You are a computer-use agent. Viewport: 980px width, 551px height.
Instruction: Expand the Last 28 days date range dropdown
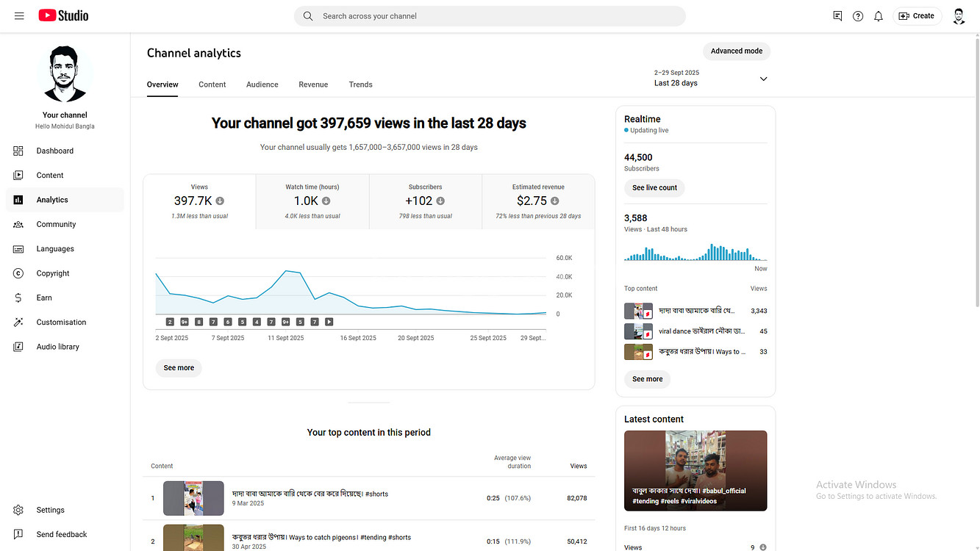763,79
